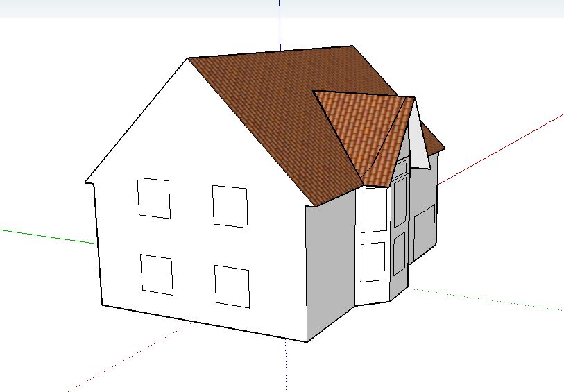Select the lower panel on the angled bay side
The width and height of the screenshot is (564, 392).
click(400, 254)
